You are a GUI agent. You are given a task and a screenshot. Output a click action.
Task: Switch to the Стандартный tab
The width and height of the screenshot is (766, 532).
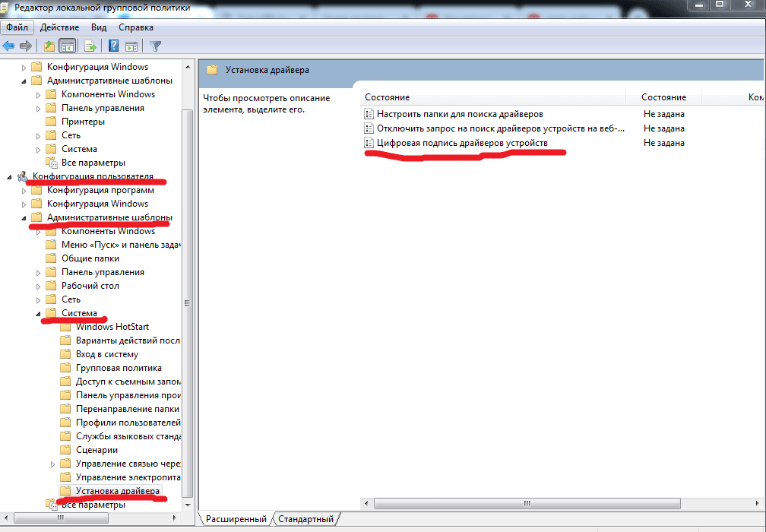[x=305, y=519]
